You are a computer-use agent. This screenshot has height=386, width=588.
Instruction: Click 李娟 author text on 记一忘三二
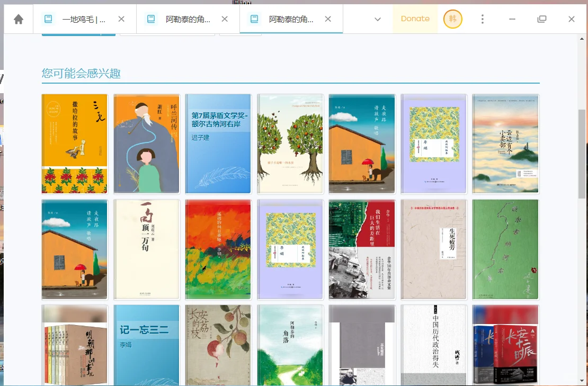pos(126,344)
